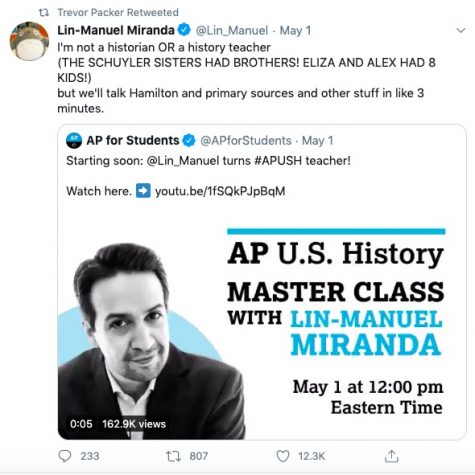
Task: Open the Trevor Packer Retweeted link
Action: 118,13
